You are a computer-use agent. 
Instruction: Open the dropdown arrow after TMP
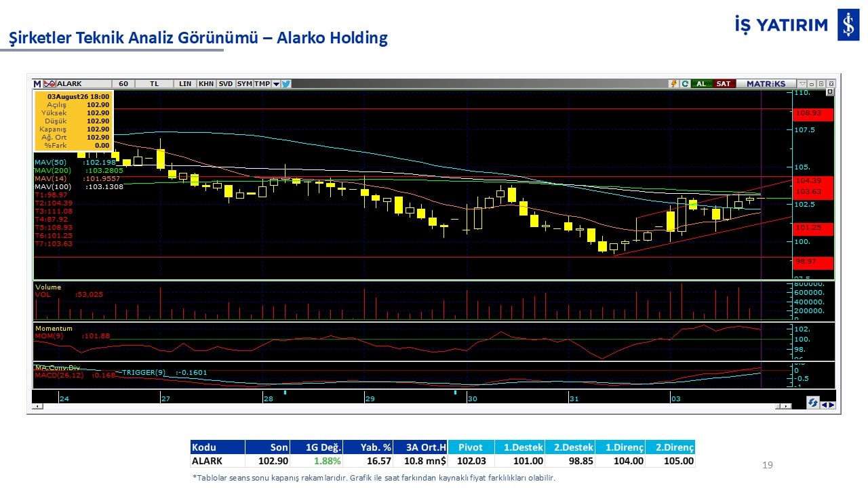click(x=276, y=84)
